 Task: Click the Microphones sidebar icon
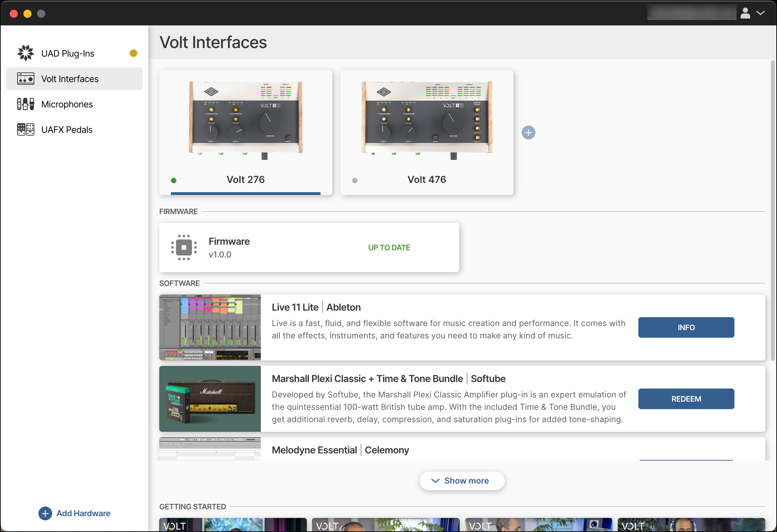(26, 104)
